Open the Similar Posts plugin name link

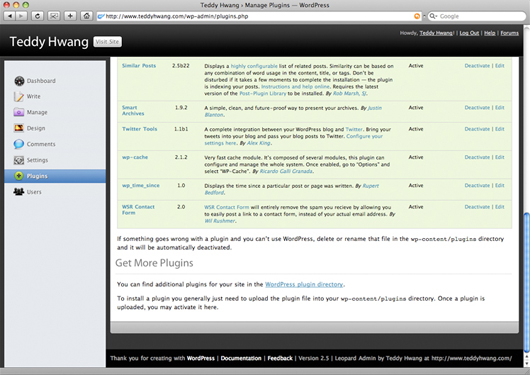pyautogui.click(x=139, y=66)
